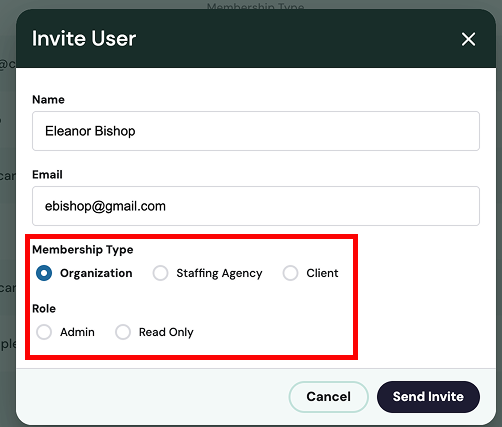Close the Invite User dialog with the X
This screenshot has width=502, height=427.
[468, 39]
